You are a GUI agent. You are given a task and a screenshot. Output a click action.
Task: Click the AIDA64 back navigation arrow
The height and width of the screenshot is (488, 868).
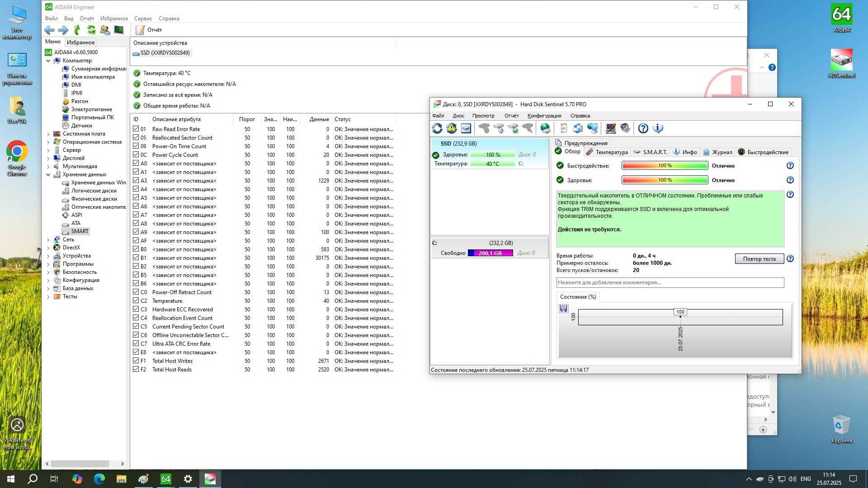[x=49, y=30]
